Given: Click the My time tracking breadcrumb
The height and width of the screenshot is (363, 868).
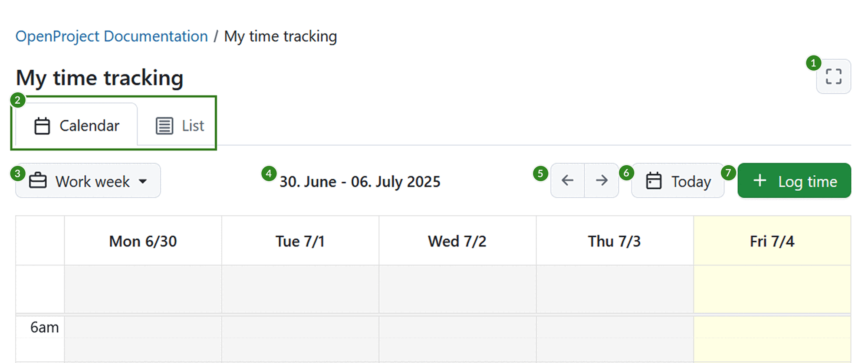Looking at the screenshot, I should 280,36.
